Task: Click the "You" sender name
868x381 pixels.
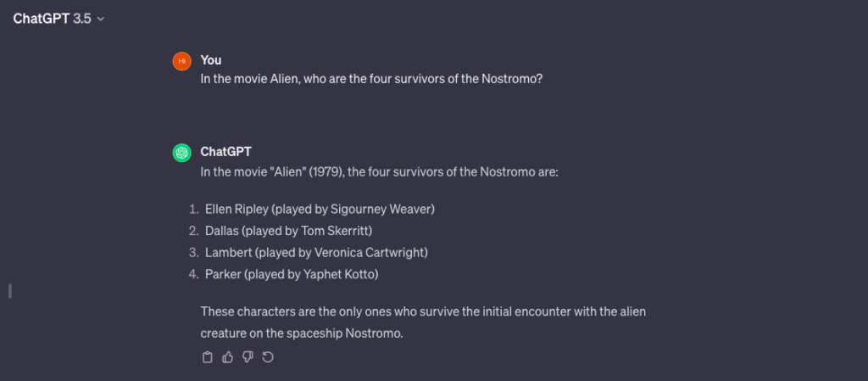Action: click(211, 60)
